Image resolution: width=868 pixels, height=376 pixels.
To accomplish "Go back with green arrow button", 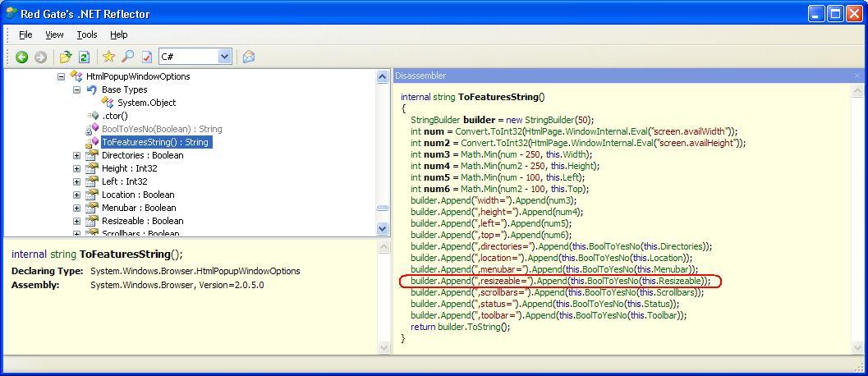I will point(21,57).
